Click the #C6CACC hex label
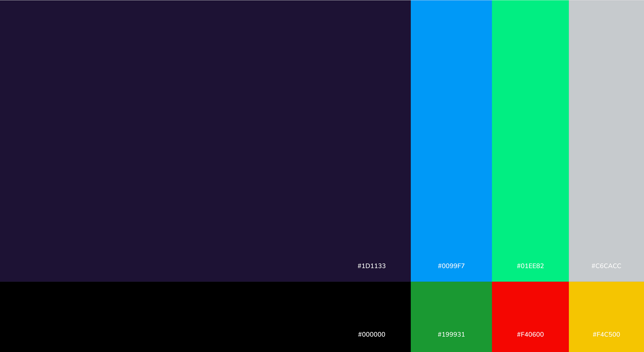The height and width of the screenshot is (352, 644). [x=606, y=266]
